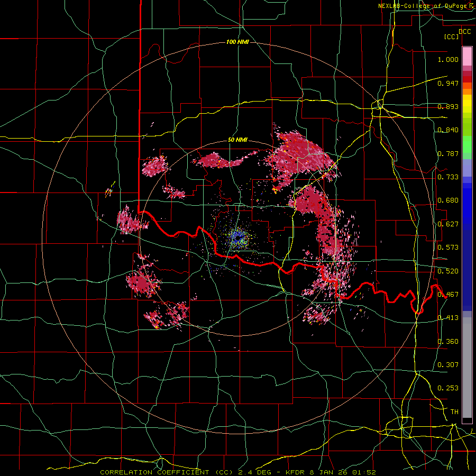Pick the light pink band atop color bar
Screen dimensions: 476x476
(x=467, y=56)
